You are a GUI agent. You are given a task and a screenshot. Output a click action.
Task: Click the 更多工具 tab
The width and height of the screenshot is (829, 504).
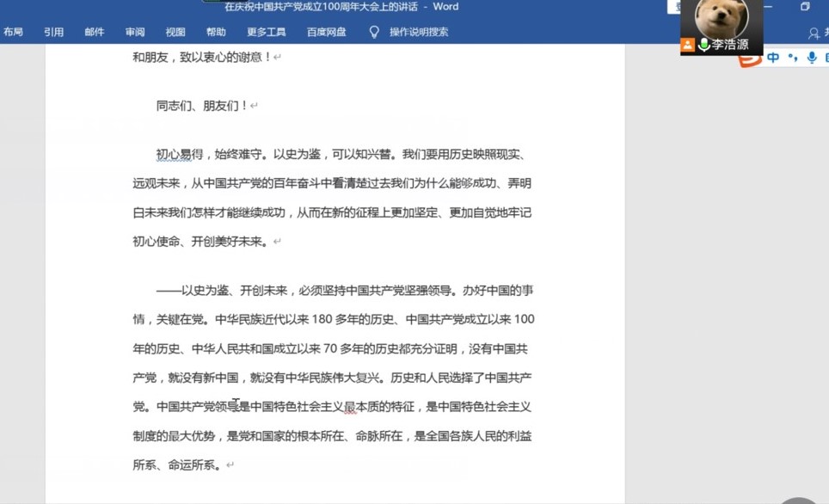[266, 32]
